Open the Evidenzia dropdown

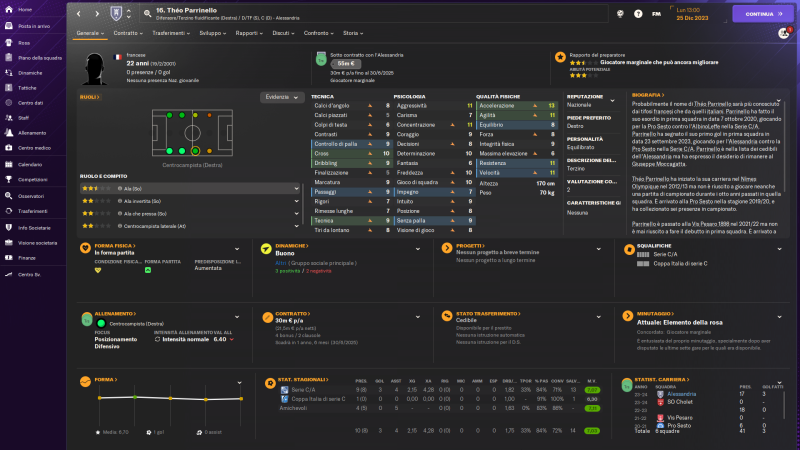tap(282, 97)
